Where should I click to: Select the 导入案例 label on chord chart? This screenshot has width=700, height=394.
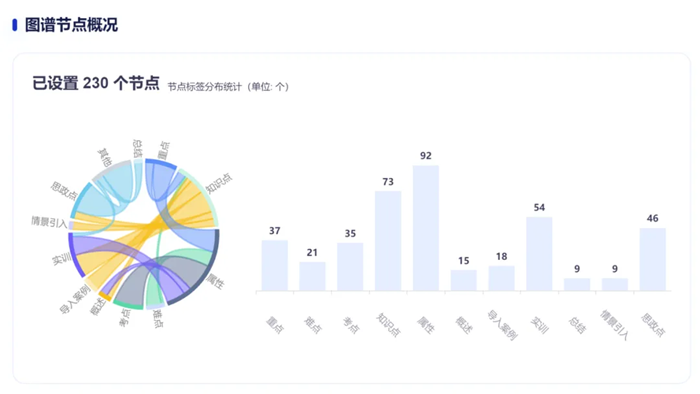pos(75,299)
